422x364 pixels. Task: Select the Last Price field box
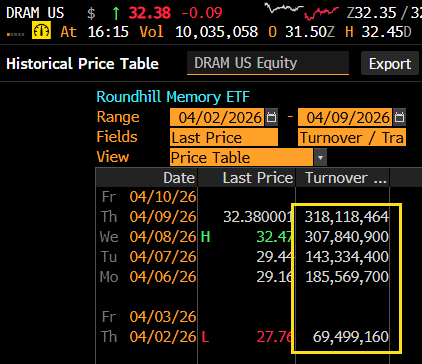coord(224,137)
